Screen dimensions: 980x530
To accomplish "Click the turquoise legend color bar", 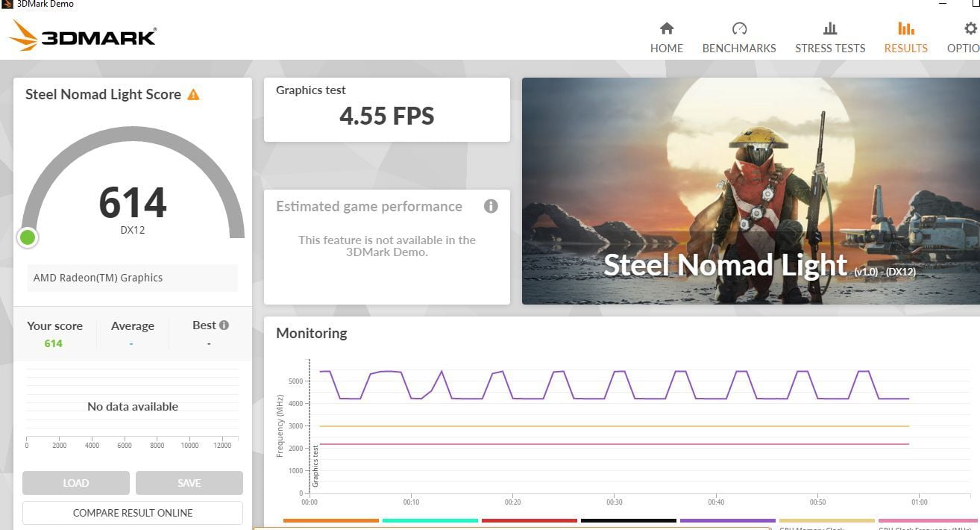I will pos(430,520).
